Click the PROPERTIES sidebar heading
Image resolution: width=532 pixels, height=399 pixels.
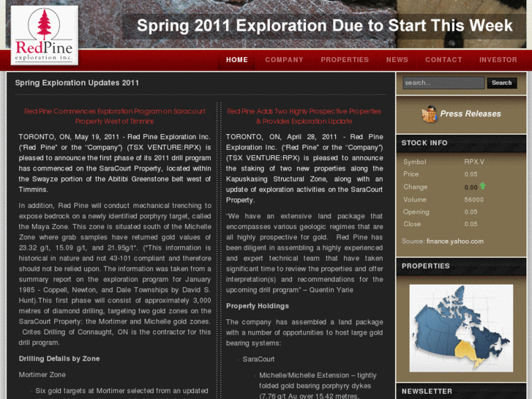(426, 266)
